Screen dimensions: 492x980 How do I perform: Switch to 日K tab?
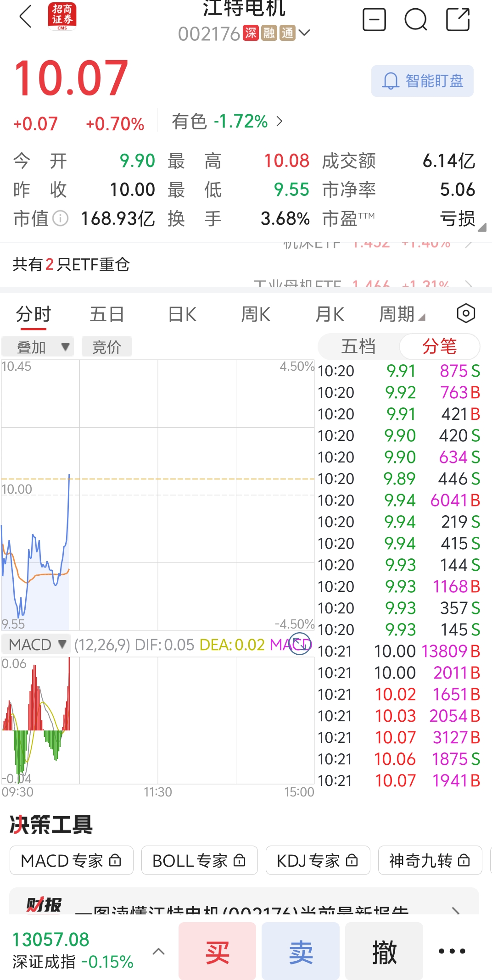(182, 315)
